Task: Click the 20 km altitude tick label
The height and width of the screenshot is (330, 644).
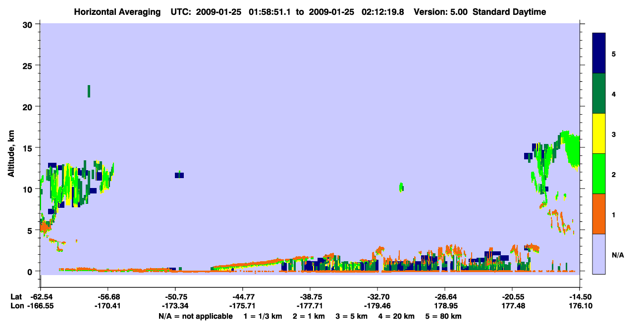Action: pyautogui.click(x=29, y=106)
